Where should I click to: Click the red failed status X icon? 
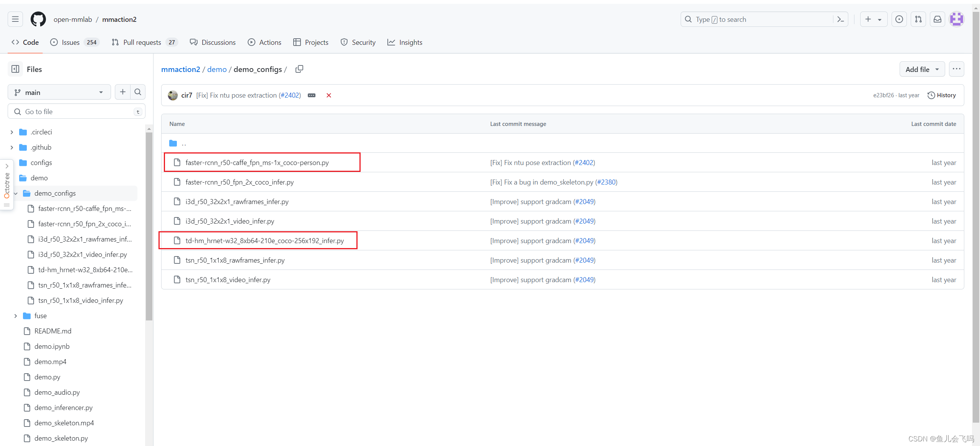click(x=328, y=95)
